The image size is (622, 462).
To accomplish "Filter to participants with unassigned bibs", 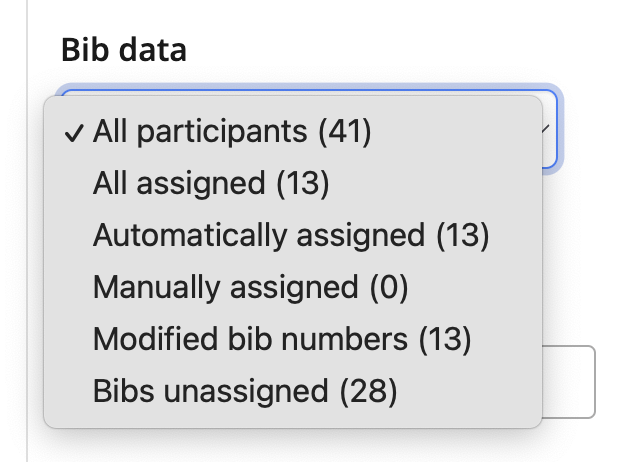I will point(245,392).
